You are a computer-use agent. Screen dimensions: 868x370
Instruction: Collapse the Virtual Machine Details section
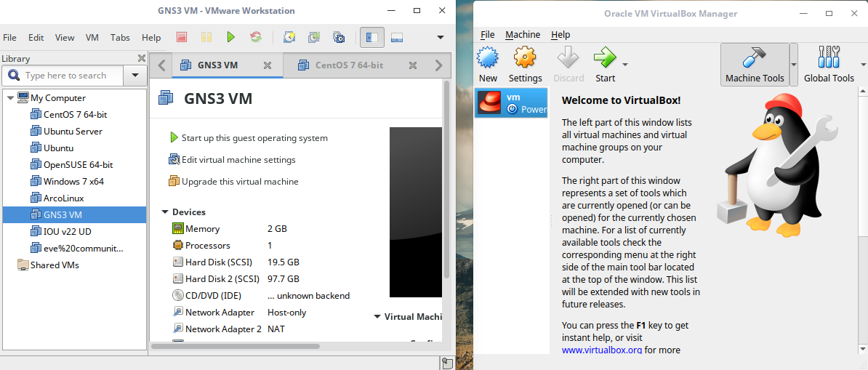(x=377, y=317)
